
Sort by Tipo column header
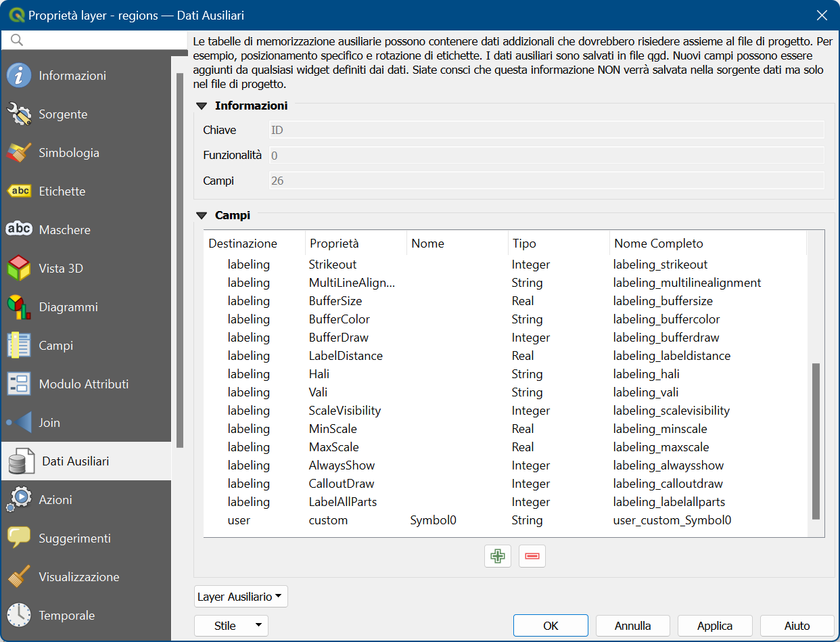click(559, 244)
